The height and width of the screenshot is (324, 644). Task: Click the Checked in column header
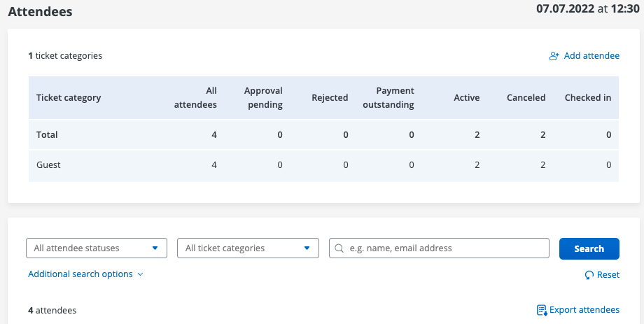[587, 98]
